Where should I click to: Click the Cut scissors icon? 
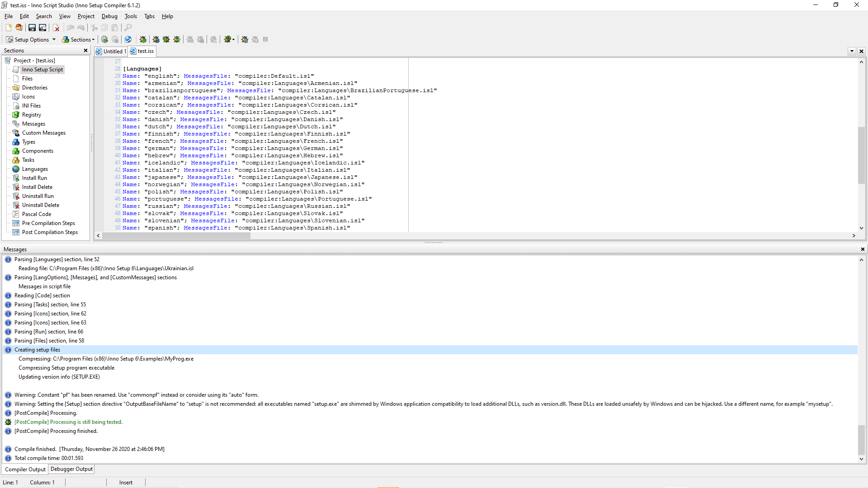[x=94, y=28]
